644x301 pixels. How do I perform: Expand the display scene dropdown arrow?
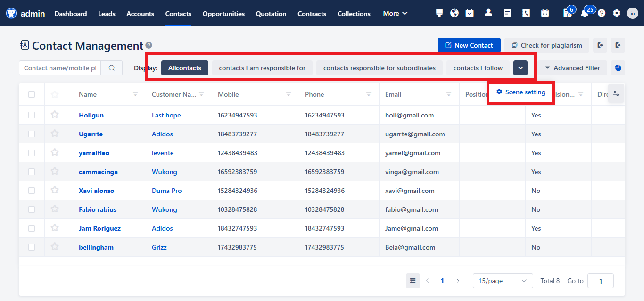[x=520, y=67]
